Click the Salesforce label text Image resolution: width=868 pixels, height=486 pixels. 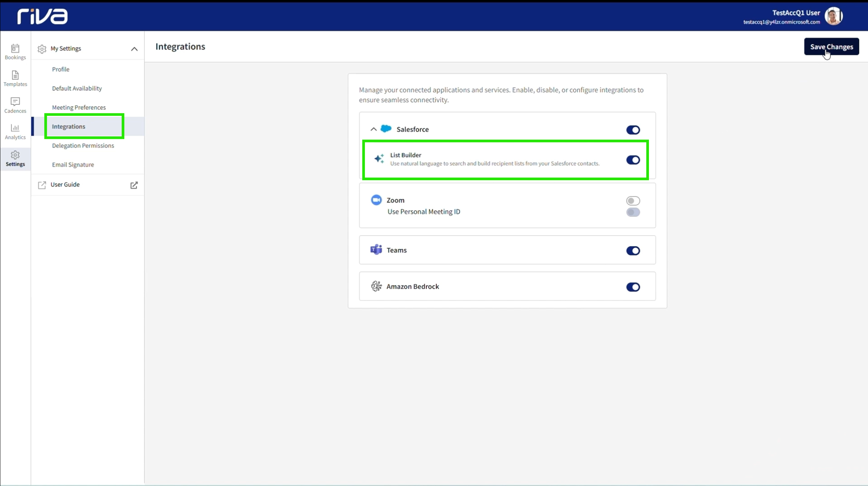pos(412,129)
